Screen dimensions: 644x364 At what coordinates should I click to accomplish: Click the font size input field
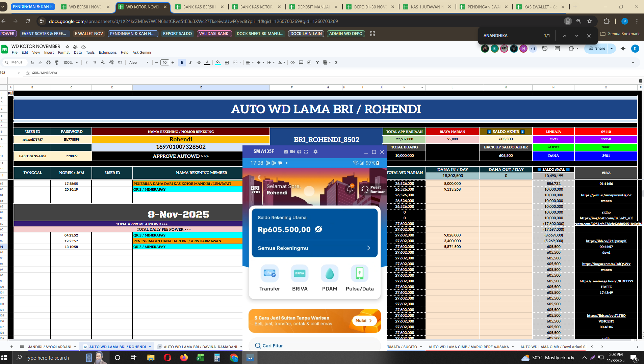pos(165,62)
